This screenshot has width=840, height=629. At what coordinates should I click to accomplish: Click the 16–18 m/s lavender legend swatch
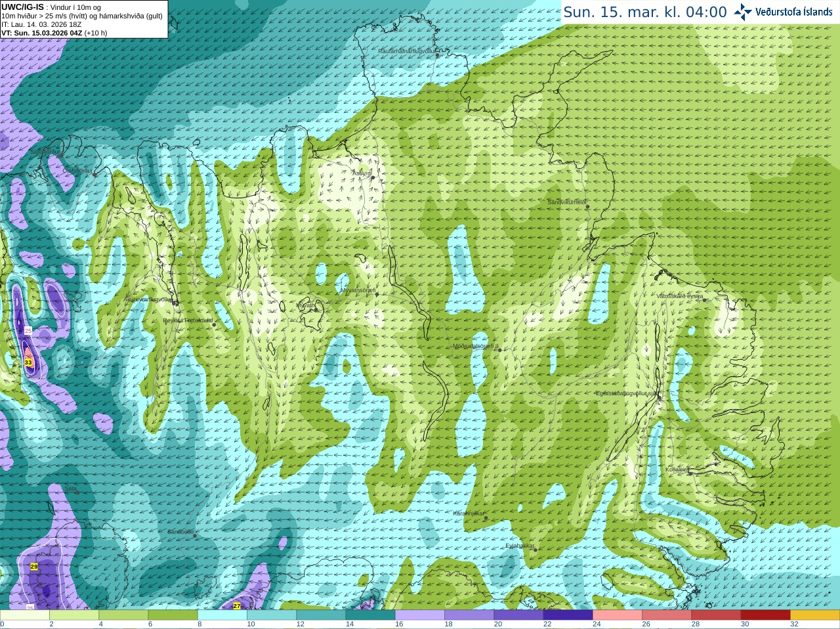click(420, 615)
